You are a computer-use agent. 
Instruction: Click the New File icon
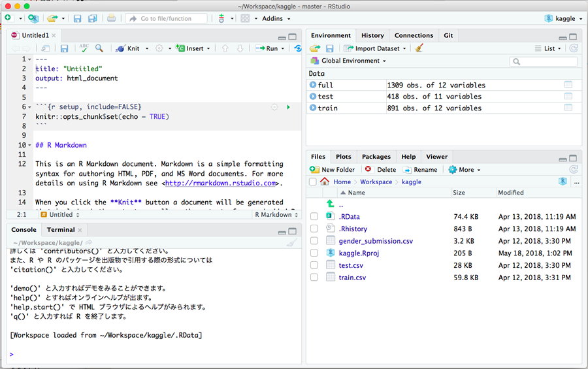click(8, 18)
